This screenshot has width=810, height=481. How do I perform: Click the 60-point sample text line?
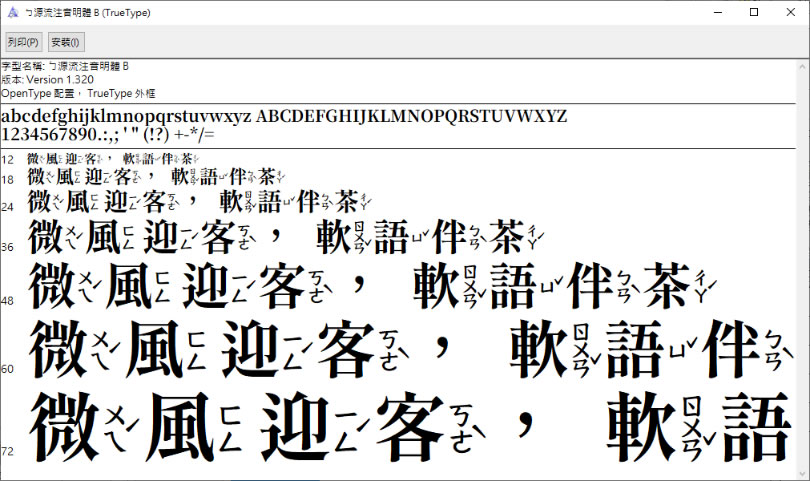[x=412, y=349]
